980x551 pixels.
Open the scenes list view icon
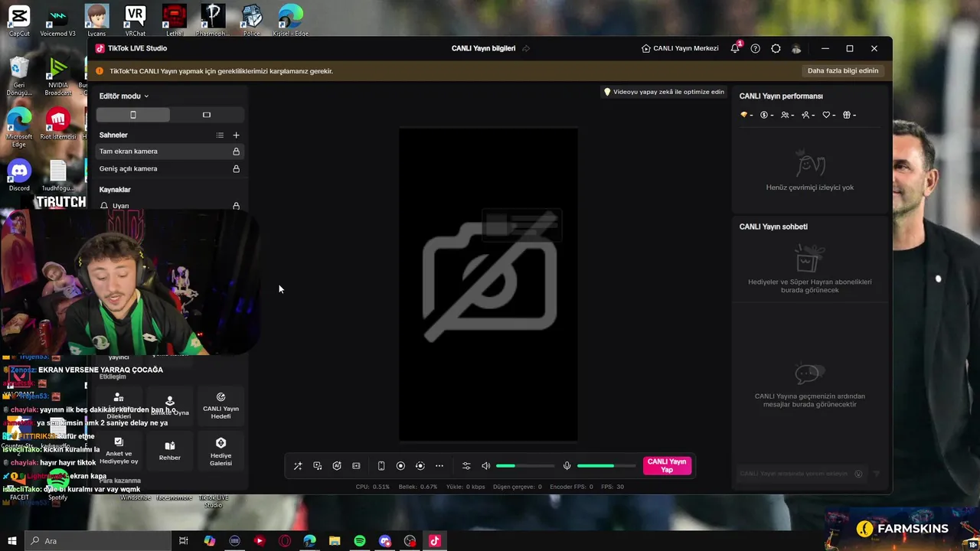(220, 135)
